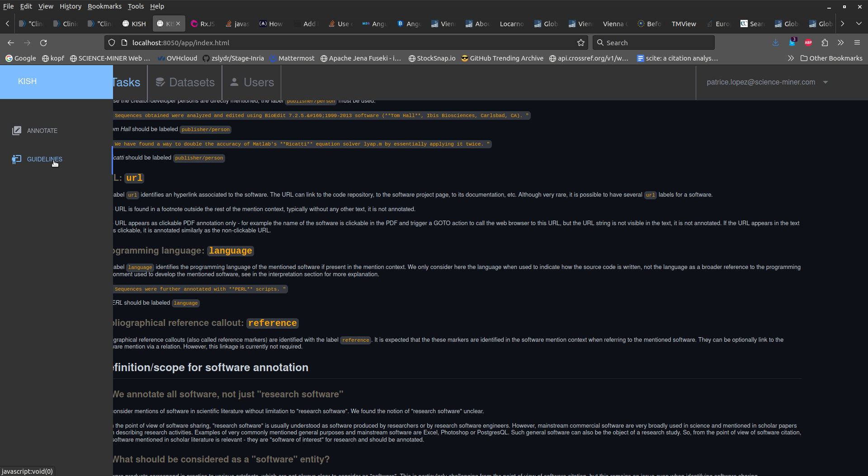This screenshot has width=868, height=476.
Task: Open the View menu
Action: pyautogui.click(x=46, y=6)
